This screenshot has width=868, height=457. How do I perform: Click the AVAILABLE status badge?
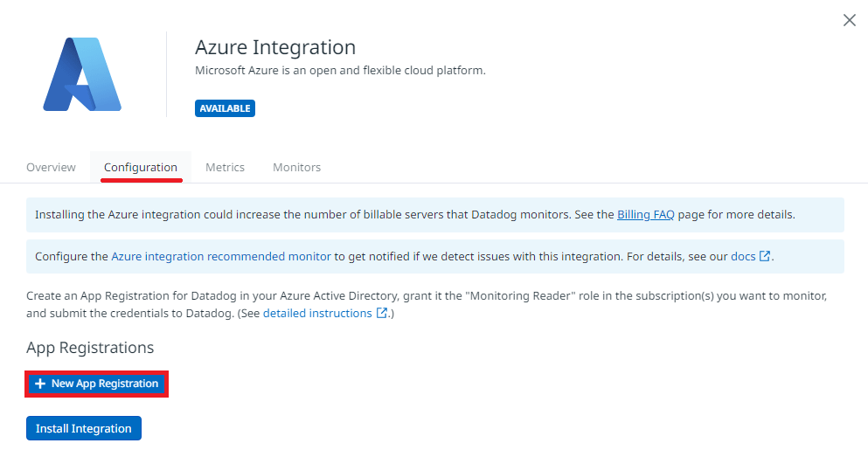225,108
